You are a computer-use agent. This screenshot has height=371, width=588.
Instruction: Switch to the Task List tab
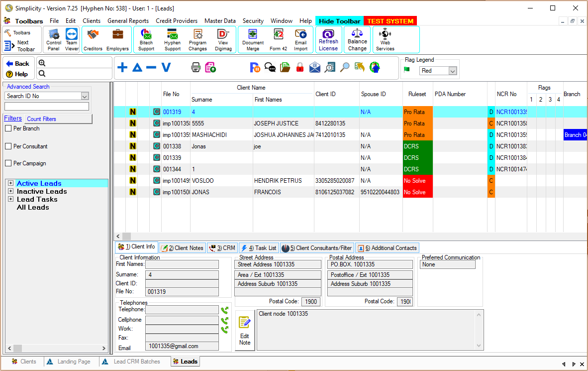(x=259, y=248)
